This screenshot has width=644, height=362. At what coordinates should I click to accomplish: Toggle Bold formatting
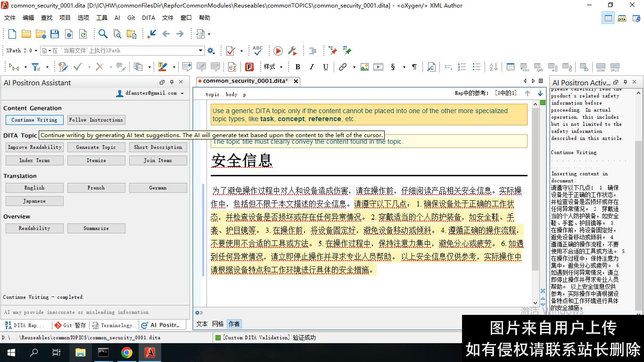(297, 67)
